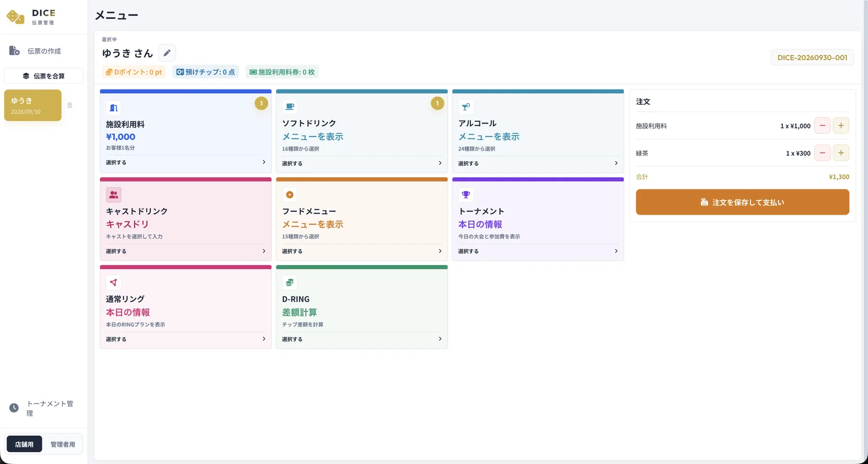Click the 施設利用料券: 0 枚 badge
The width and height of the screenshot is (868, 464).
point(282,72)
